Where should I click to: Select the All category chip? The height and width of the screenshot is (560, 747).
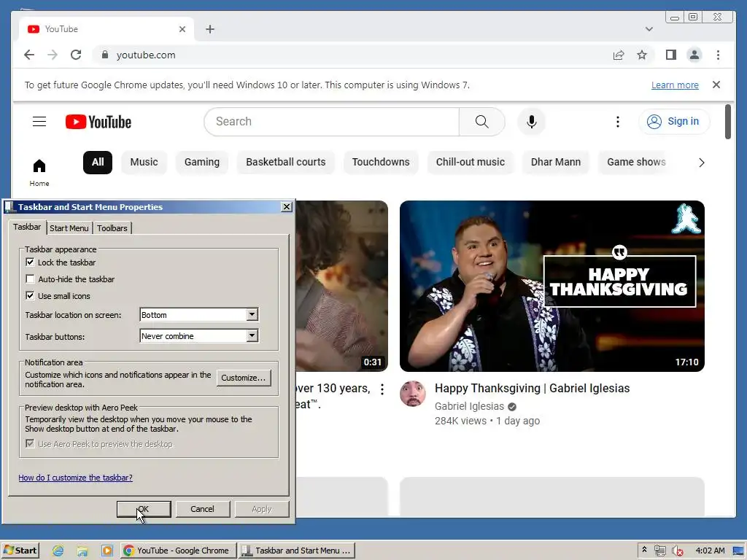click(98, 163)
